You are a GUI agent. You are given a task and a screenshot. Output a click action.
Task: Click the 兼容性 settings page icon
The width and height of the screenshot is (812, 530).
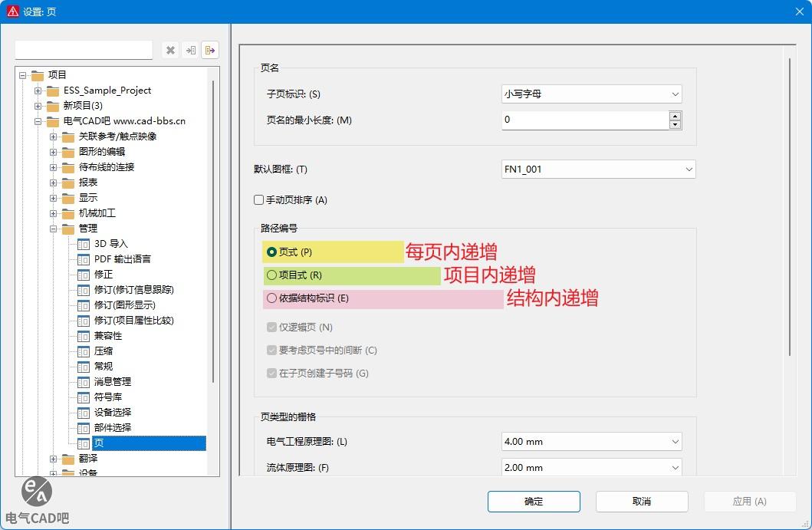coord(84,336)
